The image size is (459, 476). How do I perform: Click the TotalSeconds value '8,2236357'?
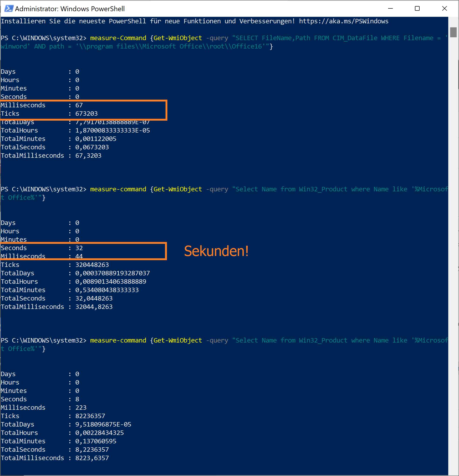tap(92, 450)
